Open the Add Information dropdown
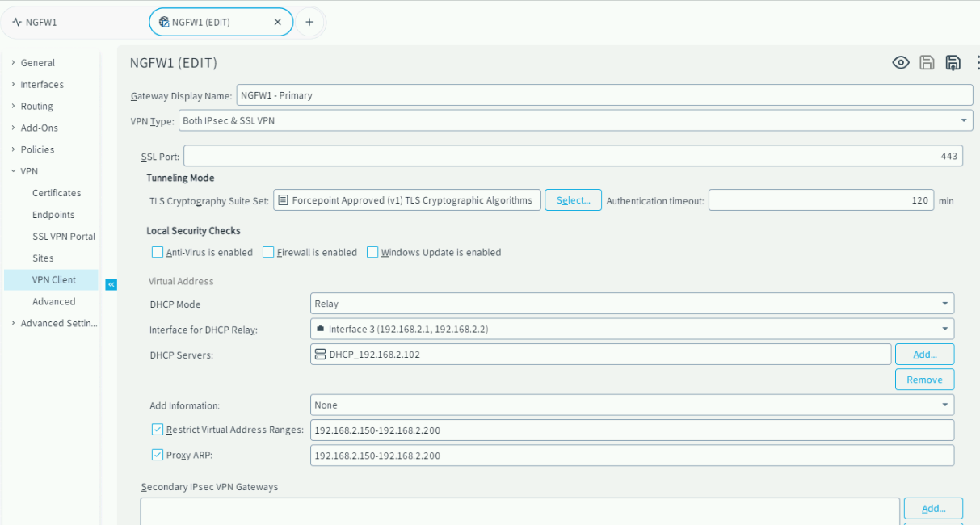 (x=944, y=405)
